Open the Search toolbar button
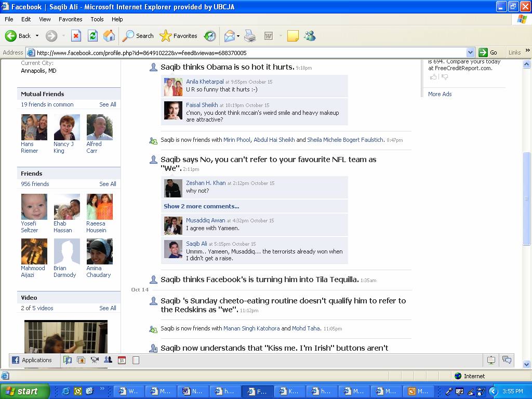The width and height of the screenshot is (532, 399). coord(138,36)
